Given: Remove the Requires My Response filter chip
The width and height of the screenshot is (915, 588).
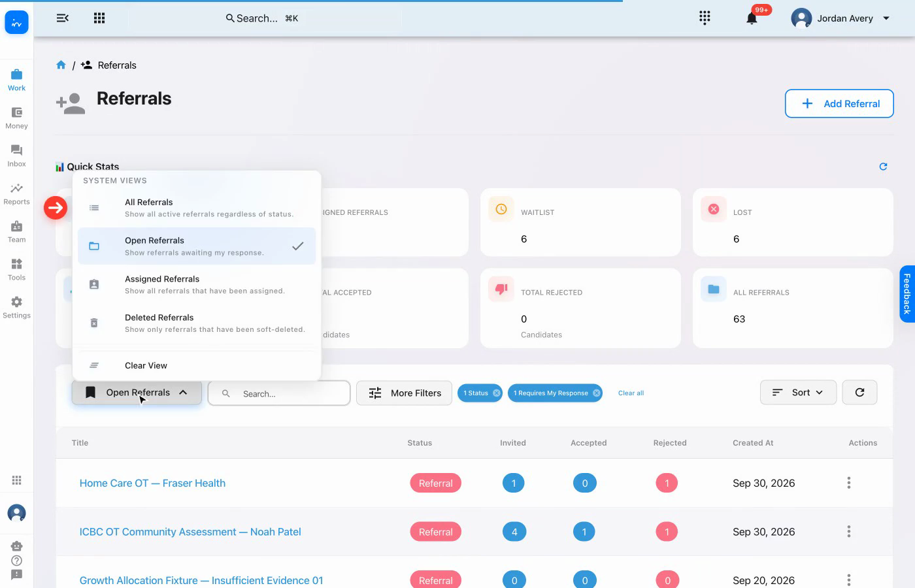Looking at the screenshot, I should pyautogui.click(x=597, y=393).
